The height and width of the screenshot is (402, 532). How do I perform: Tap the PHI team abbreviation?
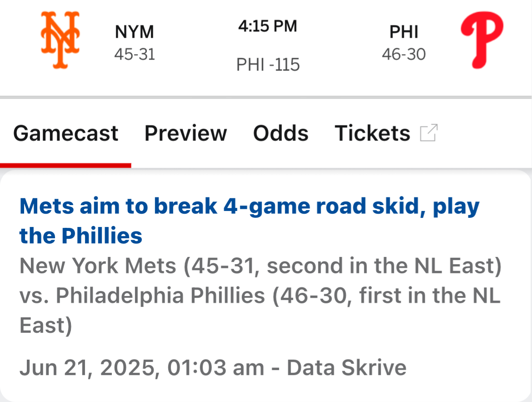coord(404,32)
